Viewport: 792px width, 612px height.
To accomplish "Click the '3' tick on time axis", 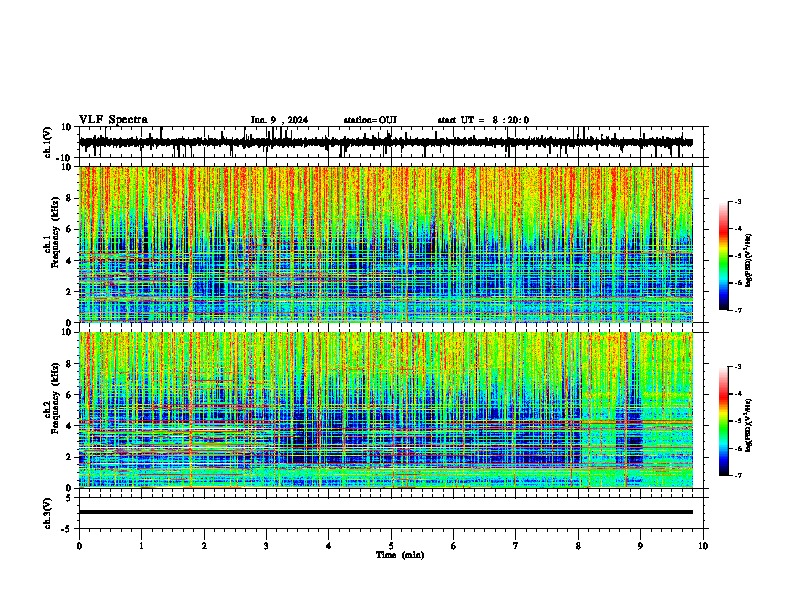I will (x=266, y=546).
